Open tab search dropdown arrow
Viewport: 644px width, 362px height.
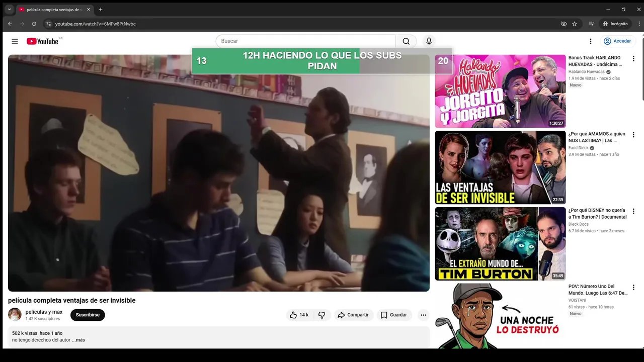click(9, 10)
